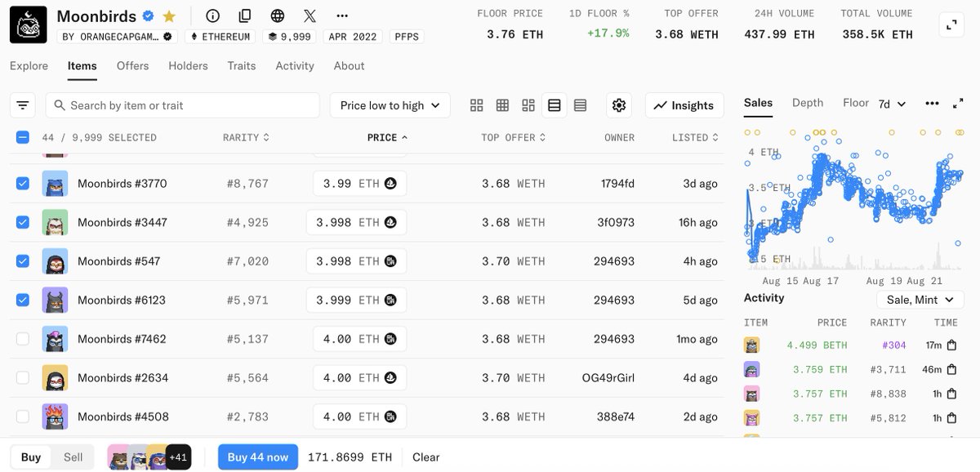
Task: Click marketplace icon in Moonbirds #547 price
Action: pos(390,261)
